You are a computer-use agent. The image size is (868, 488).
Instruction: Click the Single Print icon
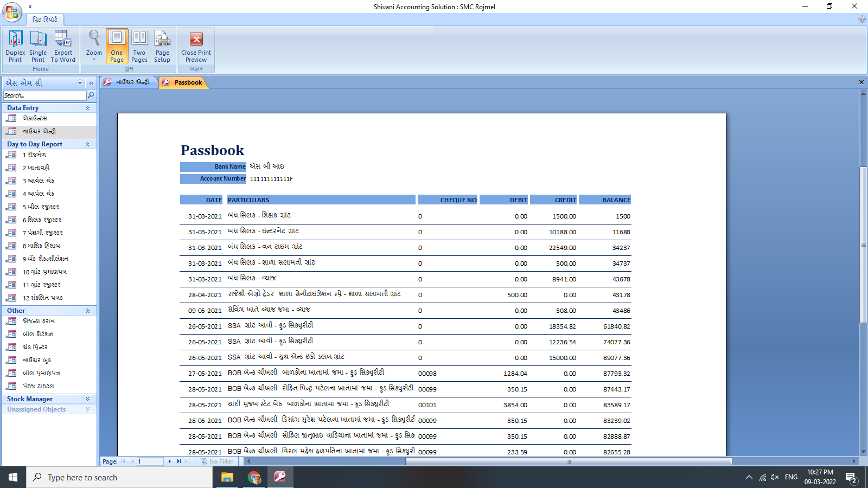pos(38,46)
